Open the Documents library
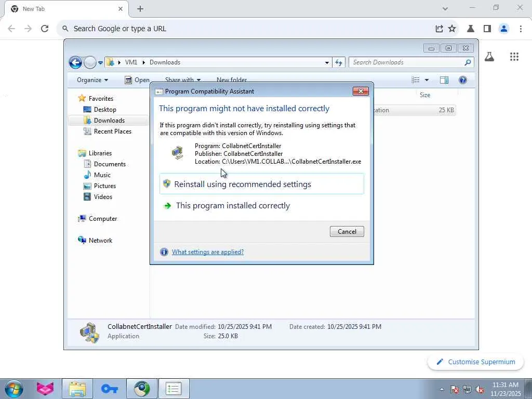Screen dimensions: 532x399 [105, 164]
